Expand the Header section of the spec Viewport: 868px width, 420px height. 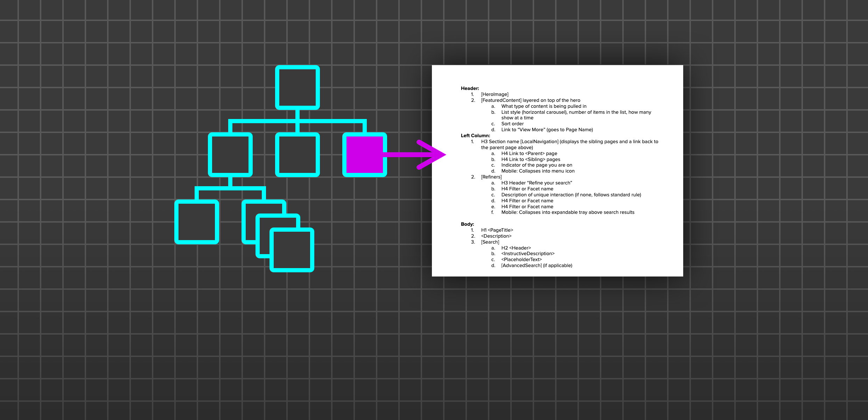[x=469, y=89]
